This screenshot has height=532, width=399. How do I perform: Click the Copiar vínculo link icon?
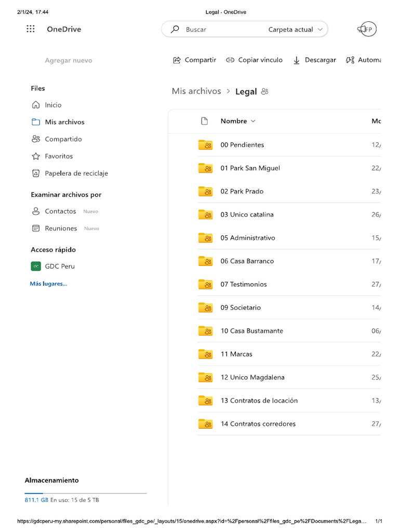(x=230, y=60)
